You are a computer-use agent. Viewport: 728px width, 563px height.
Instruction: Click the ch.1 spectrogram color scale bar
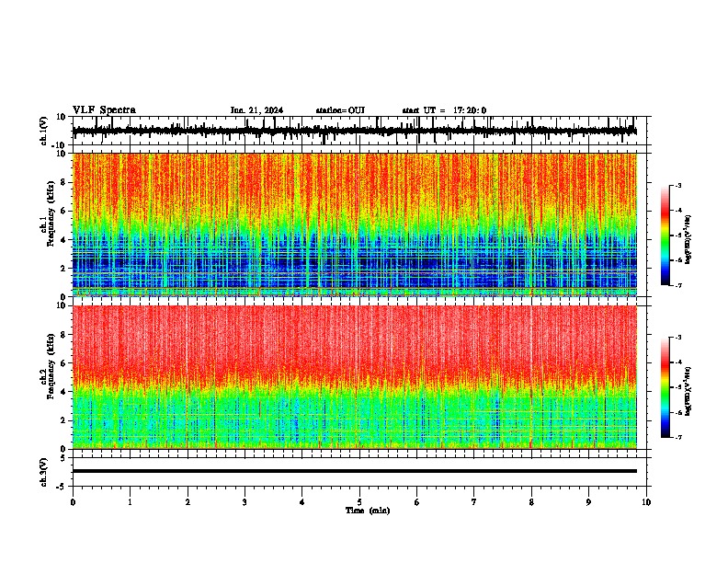pyautogui.click(x=665, y=236)
